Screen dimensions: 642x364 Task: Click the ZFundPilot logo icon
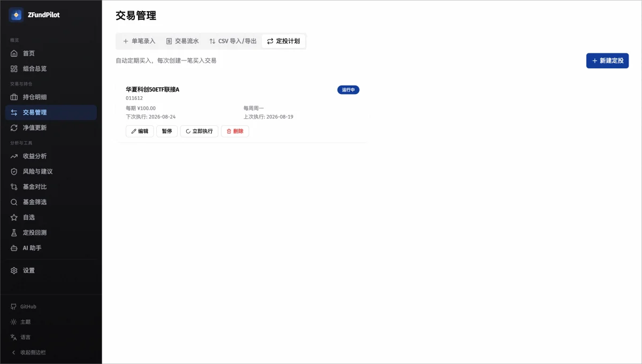(16, 15)
